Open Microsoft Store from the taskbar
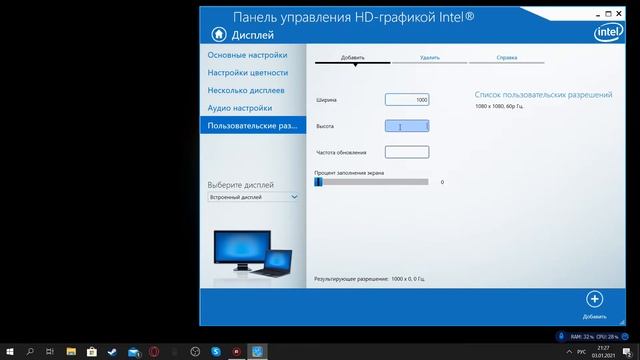The height and width of the screenshot is (360, 640). tap(92, 351)
